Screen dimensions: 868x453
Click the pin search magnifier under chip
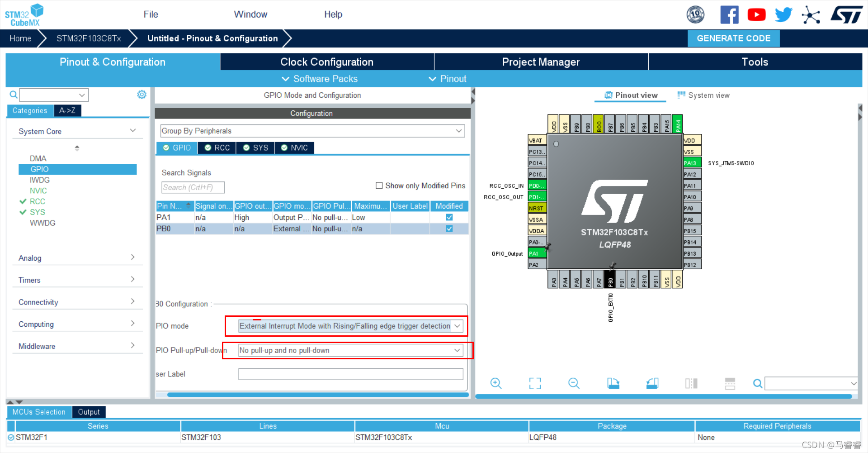point(758,384)
